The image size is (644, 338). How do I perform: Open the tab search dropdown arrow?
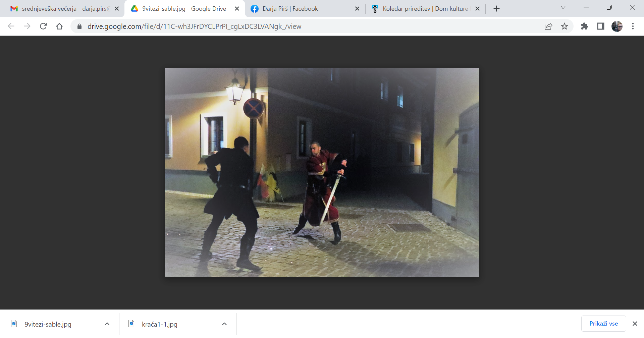coord(563,7)
